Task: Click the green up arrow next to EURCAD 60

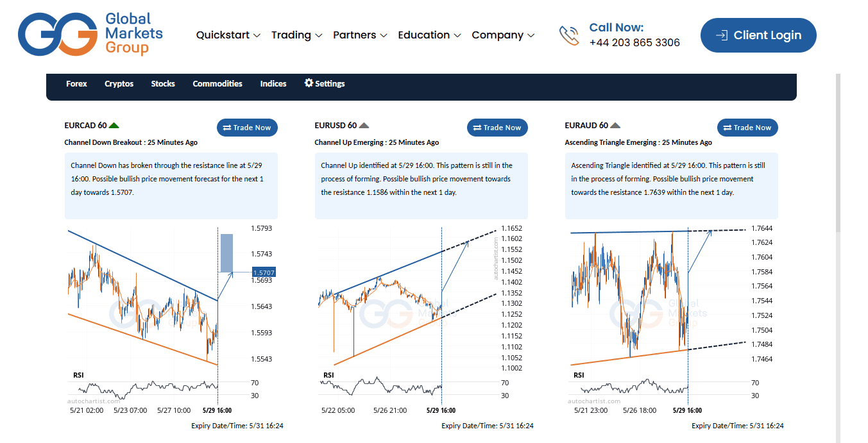Action: click(x=114, y=126)
